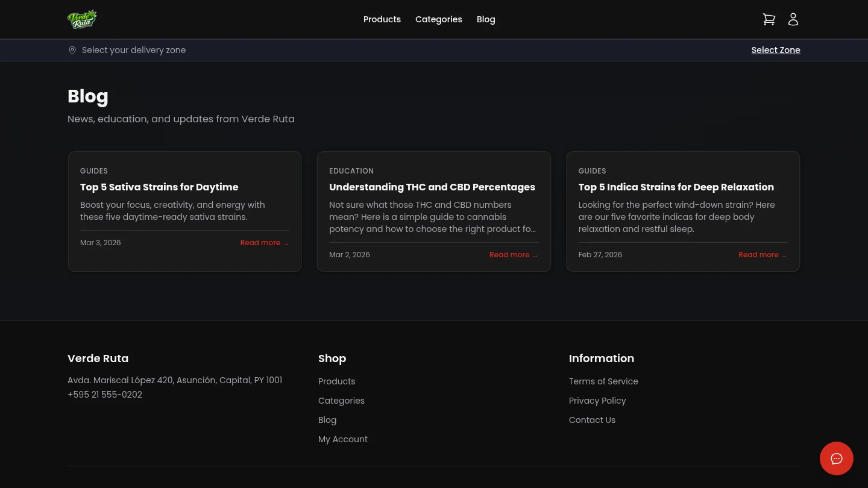The image size is (868, 488).
Task: Open Privacy Policy in footer
Action: [597, 401]
